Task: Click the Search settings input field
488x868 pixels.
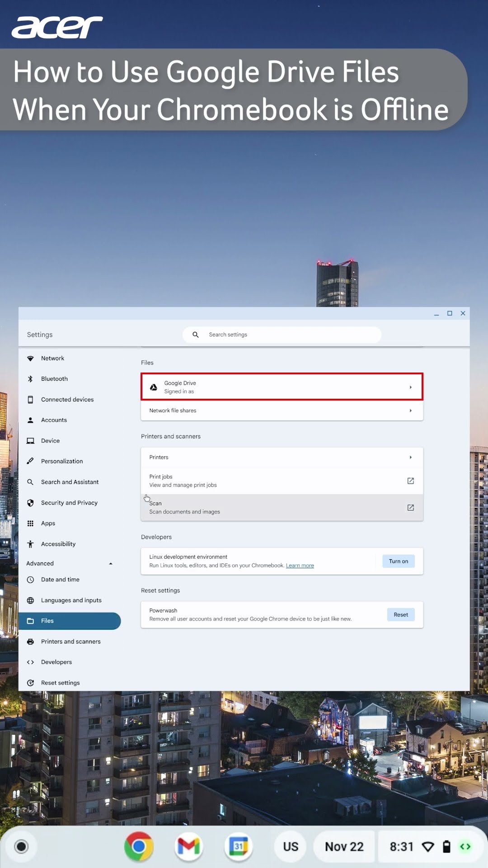Action: (282, 335)
